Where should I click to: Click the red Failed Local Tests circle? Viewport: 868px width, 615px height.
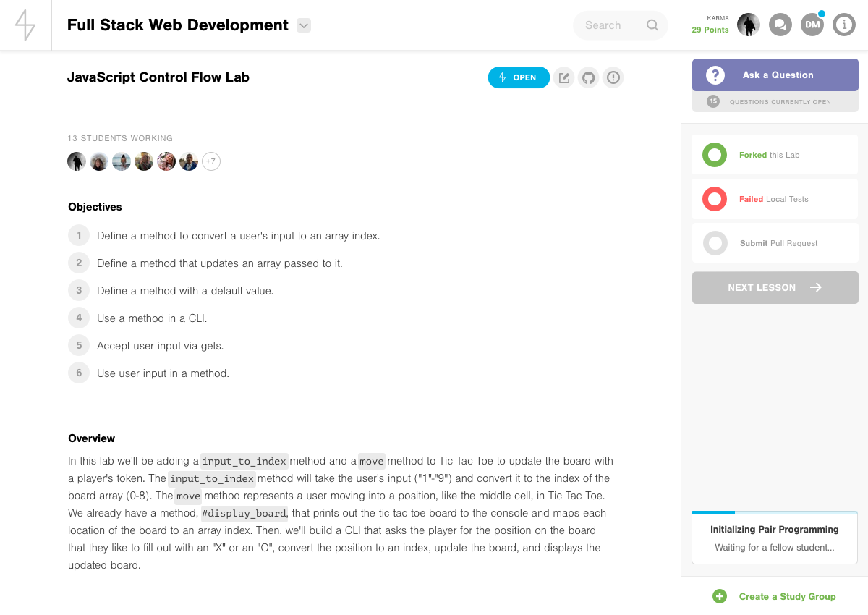pos(715,199)
